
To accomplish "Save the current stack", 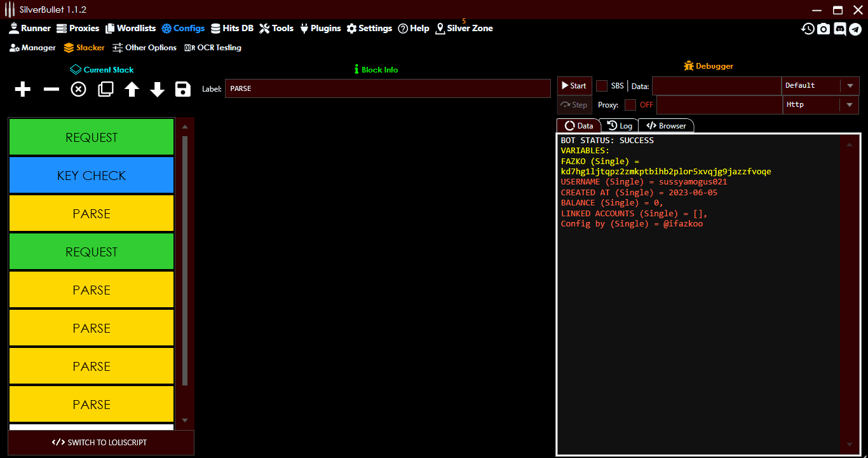I will 182,89.
